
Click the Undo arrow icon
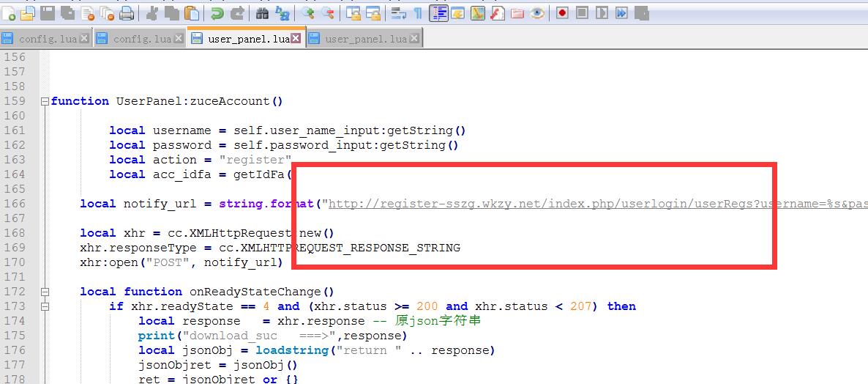click(217, 12)
